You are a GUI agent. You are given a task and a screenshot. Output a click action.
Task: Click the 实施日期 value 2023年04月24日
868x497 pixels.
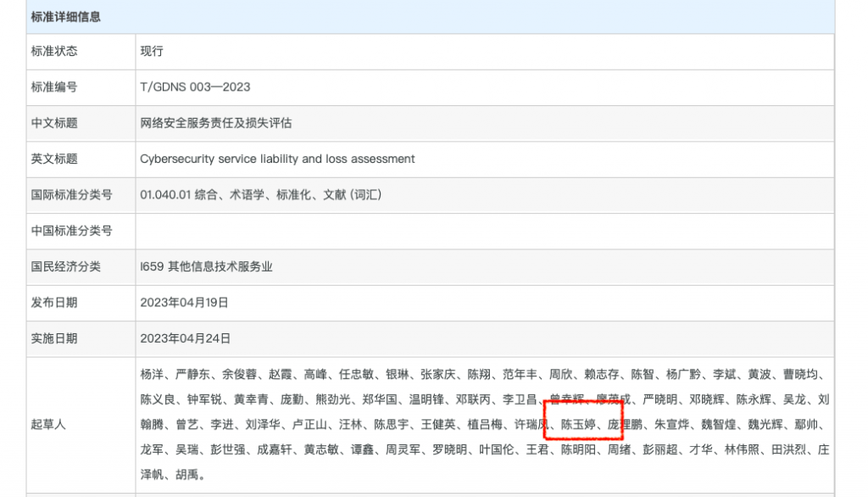pos(185,338)
